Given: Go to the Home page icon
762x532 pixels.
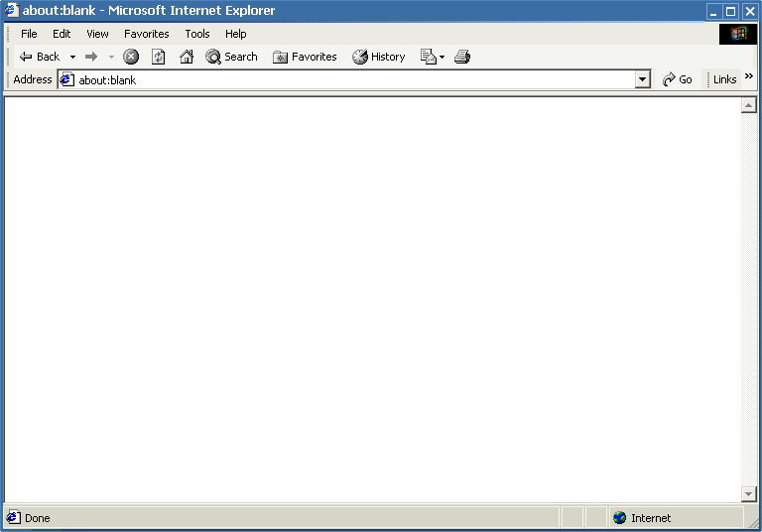Looking at the screenshot, I should pos(187,57).
